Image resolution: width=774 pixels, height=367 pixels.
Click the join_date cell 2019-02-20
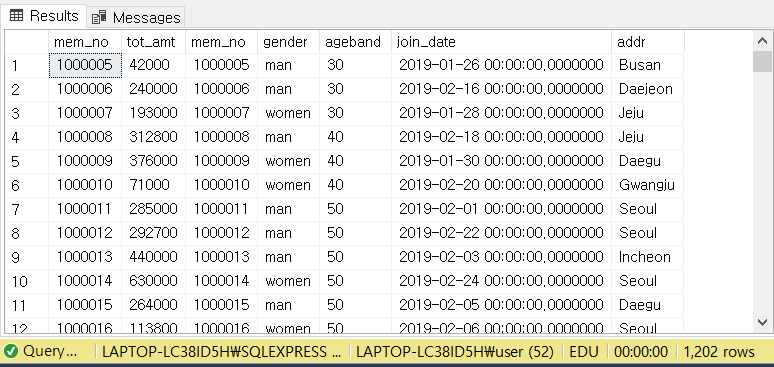click(x=502, y=185)
